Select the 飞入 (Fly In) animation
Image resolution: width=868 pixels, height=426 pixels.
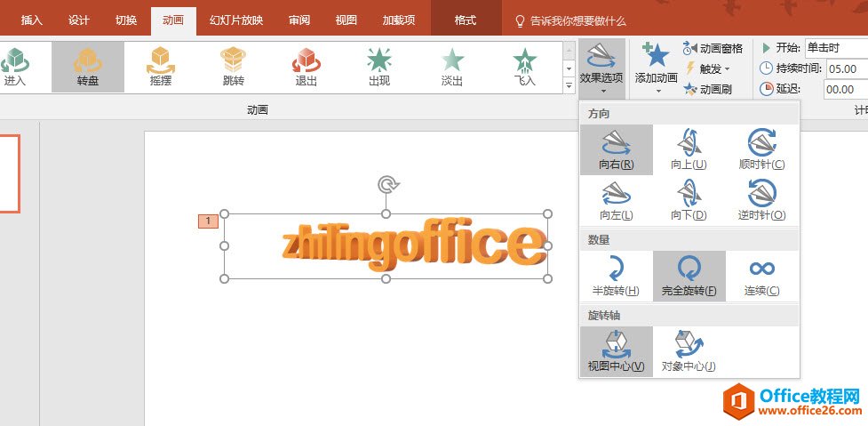(x=525, y=67)
